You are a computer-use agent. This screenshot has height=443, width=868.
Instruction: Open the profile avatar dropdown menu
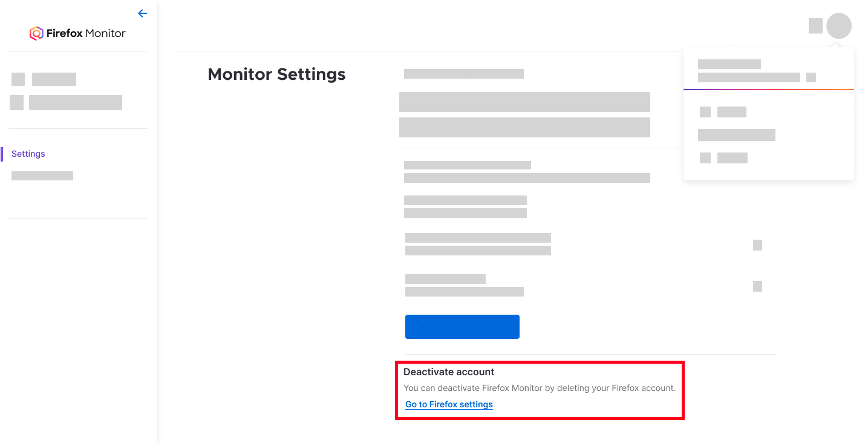pos(838,26)
